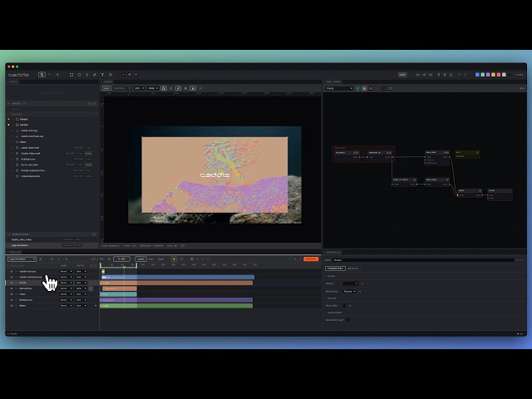The height and width of the screenshot is (399, 532).
Task: Open the Points dropdown in the node graph toolbar
Action: click(x=339, y=89)
